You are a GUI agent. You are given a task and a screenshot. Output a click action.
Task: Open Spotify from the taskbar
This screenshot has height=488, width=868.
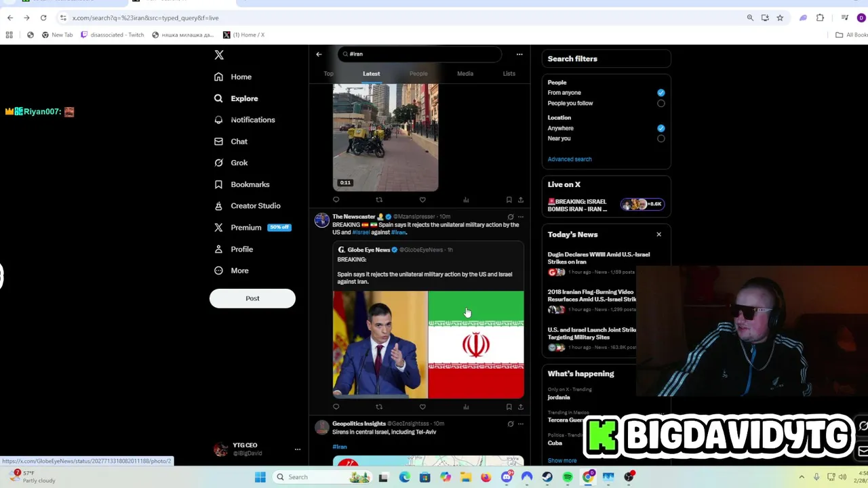coord(568,477)
